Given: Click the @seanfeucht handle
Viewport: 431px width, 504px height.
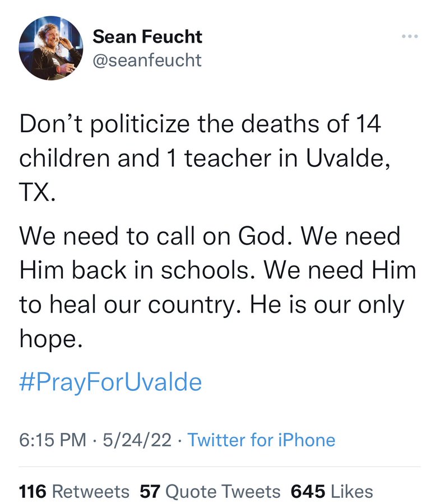Looking at the screenshot, I should click(x=147, y=59).
